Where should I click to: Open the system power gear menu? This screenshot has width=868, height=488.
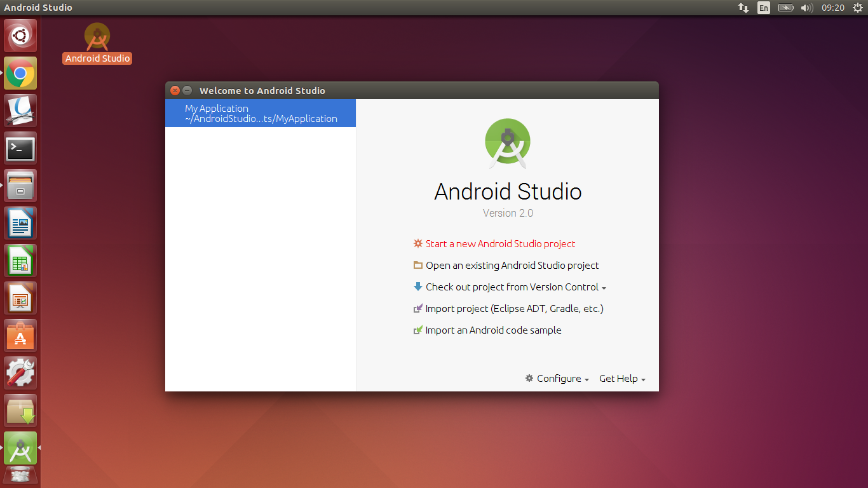pyautogui.click(x=857, y=8)
